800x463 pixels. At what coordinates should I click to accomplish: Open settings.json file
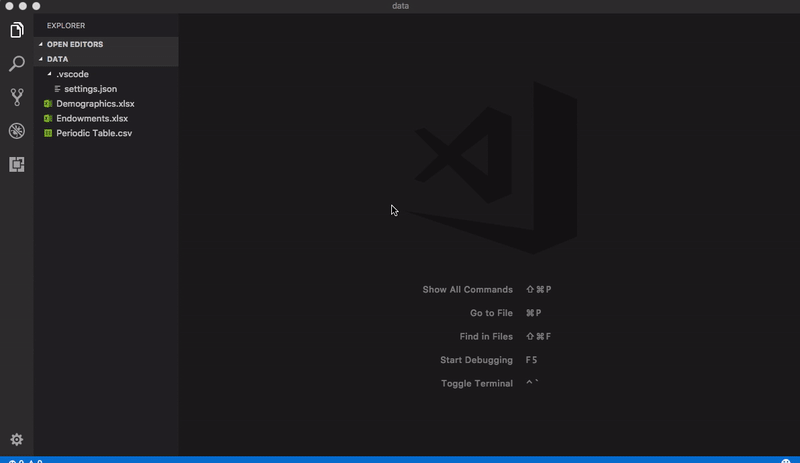pyautogui.click(x=90, y=89)
